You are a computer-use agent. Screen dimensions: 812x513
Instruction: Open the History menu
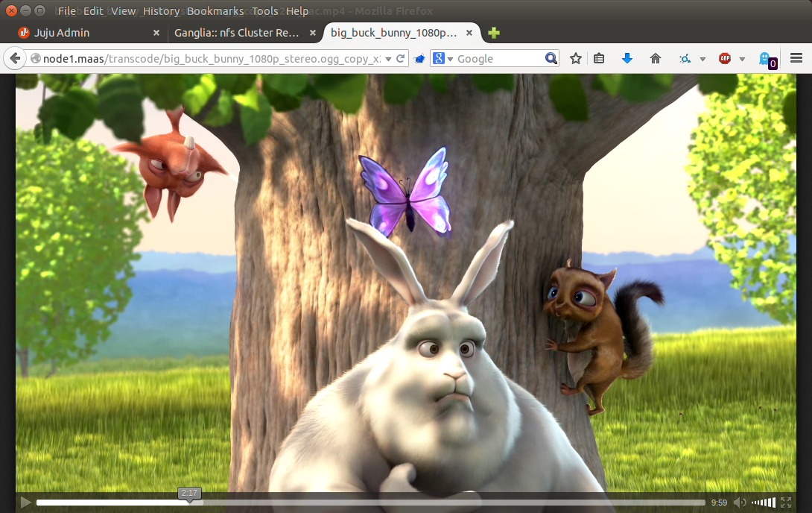(x=161, y=11)
